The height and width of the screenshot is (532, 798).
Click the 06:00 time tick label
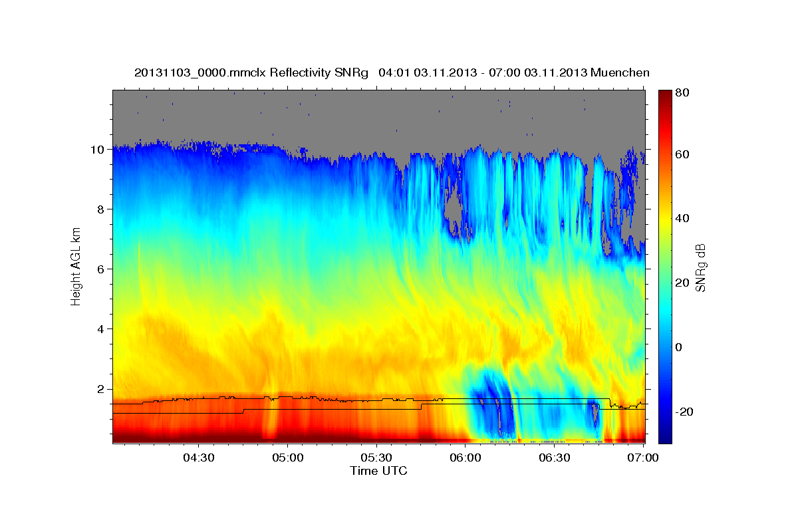coord(465,458)
